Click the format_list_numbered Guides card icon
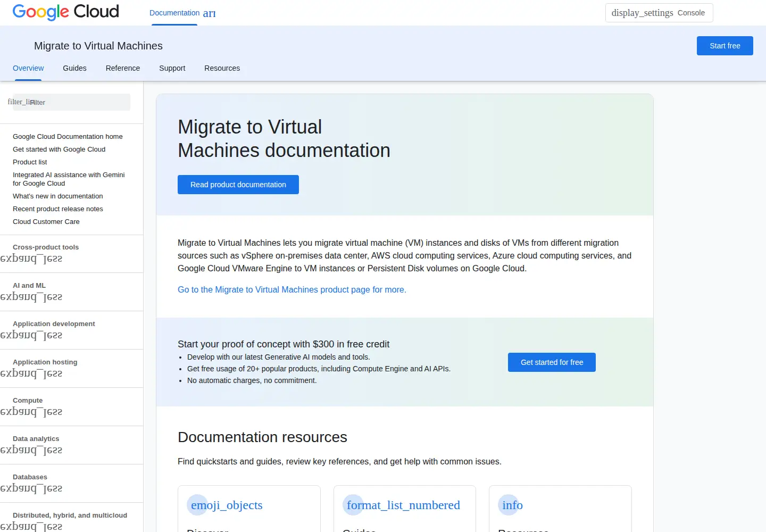The height and width of the screenshot is (532, 766). (403, 505)
